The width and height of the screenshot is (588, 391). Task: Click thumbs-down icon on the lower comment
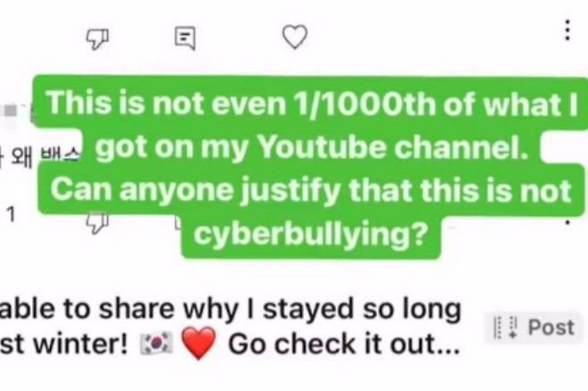click(x=96, y=220)
